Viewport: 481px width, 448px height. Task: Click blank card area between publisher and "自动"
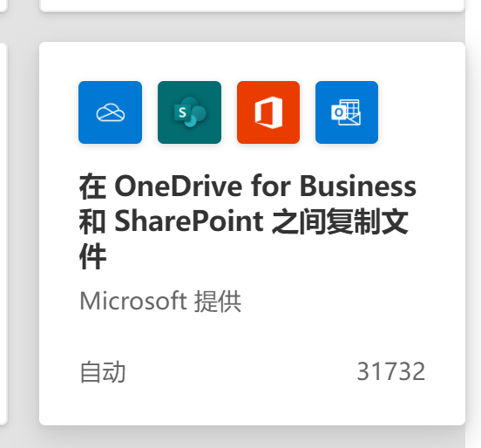pos(252,337)
